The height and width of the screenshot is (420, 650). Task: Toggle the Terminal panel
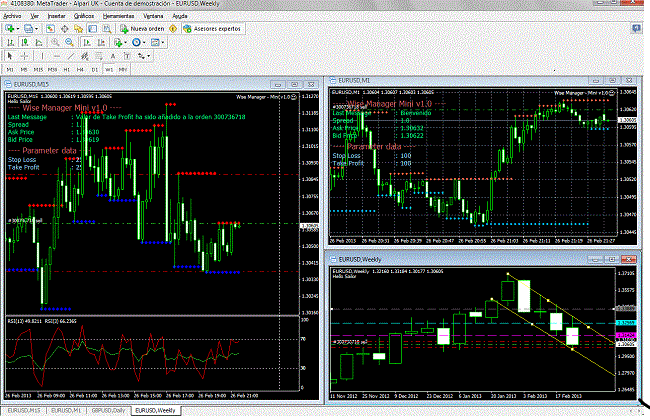[x=93, y=29]
